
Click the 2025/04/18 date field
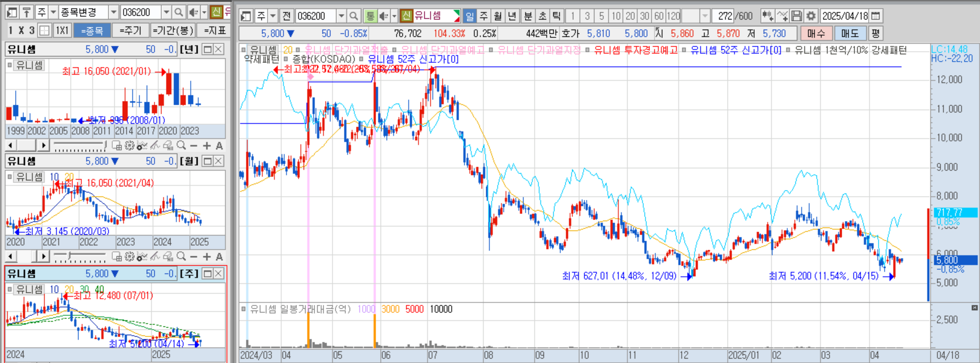[x=845, y=16]
